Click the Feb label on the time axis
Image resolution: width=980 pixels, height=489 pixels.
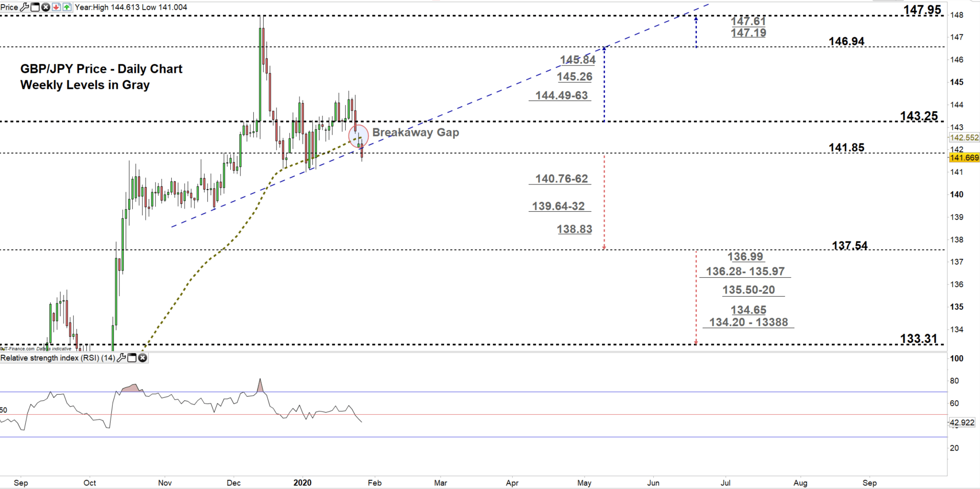[375, 483]
